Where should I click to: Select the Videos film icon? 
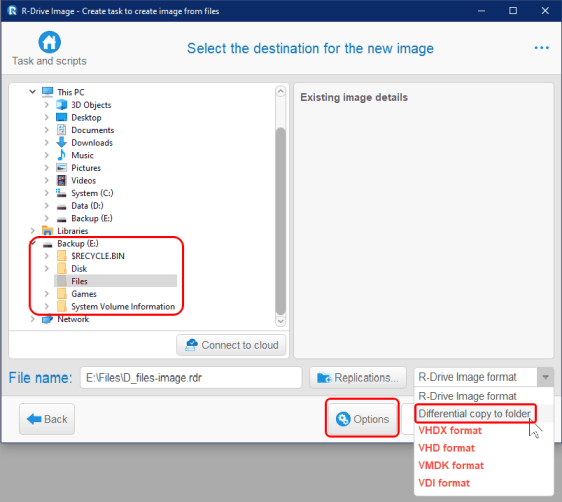pyautogui.click(x=62, y=180)
